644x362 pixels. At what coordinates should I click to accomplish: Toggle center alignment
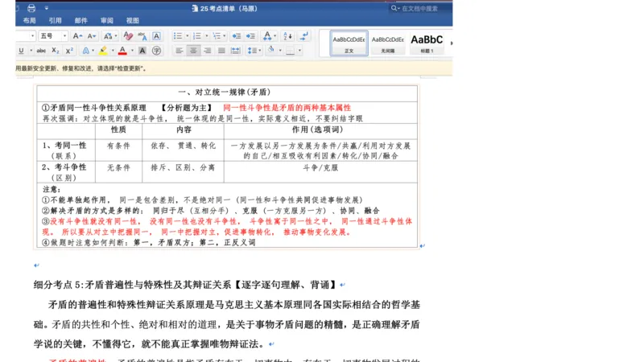pyautogui.click(x=193, y=51)
